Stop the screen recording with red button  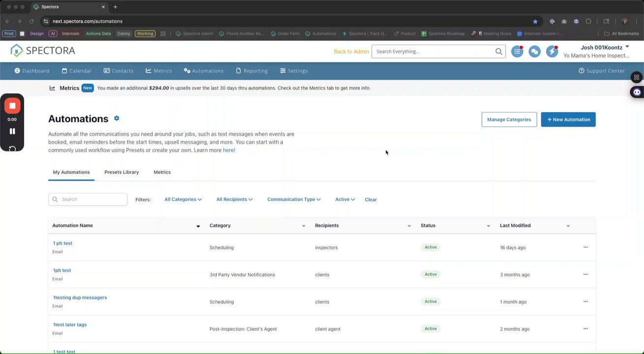tap(12, 106)
